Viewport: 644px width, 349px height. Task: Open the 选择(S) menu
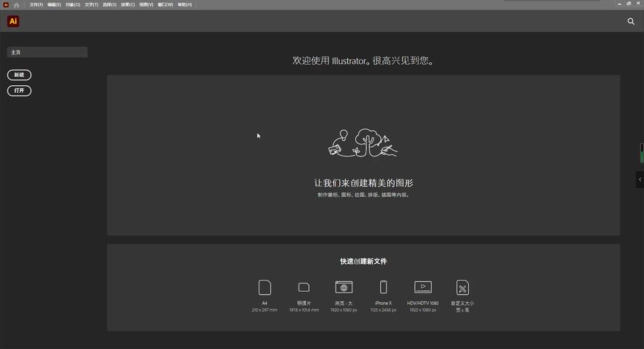[110, 4]
